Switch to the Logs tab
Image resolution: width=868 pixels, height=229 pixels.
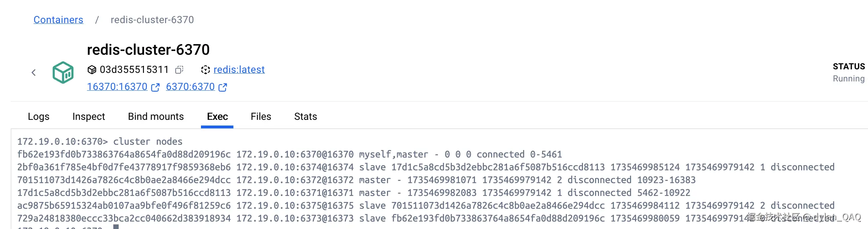38,117
